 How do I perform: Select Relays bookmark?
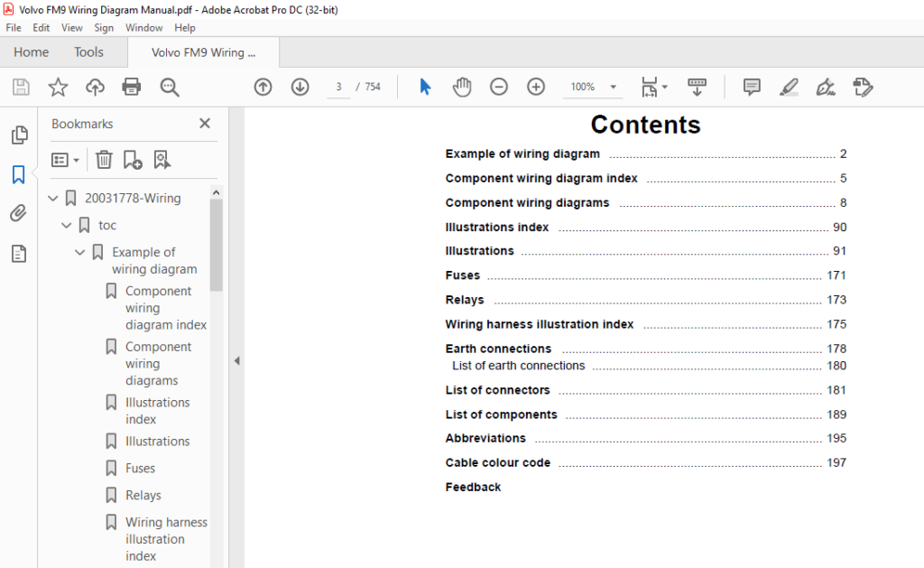(143, 496)
